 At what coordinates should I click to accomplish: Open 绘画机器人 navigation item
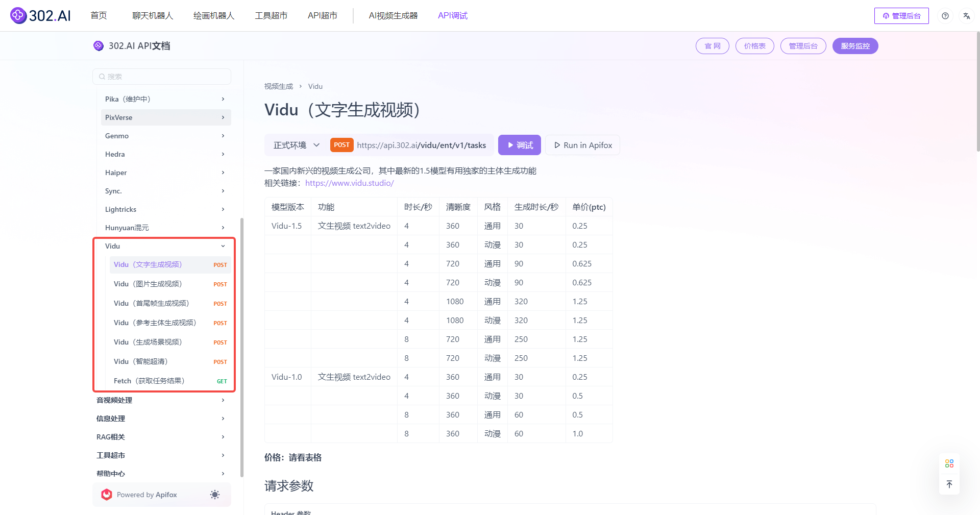click(214, 16)
